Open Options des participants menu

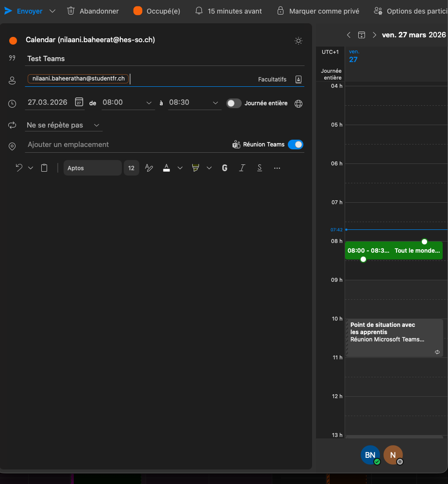pyautogui.click(x=410, y=11)
